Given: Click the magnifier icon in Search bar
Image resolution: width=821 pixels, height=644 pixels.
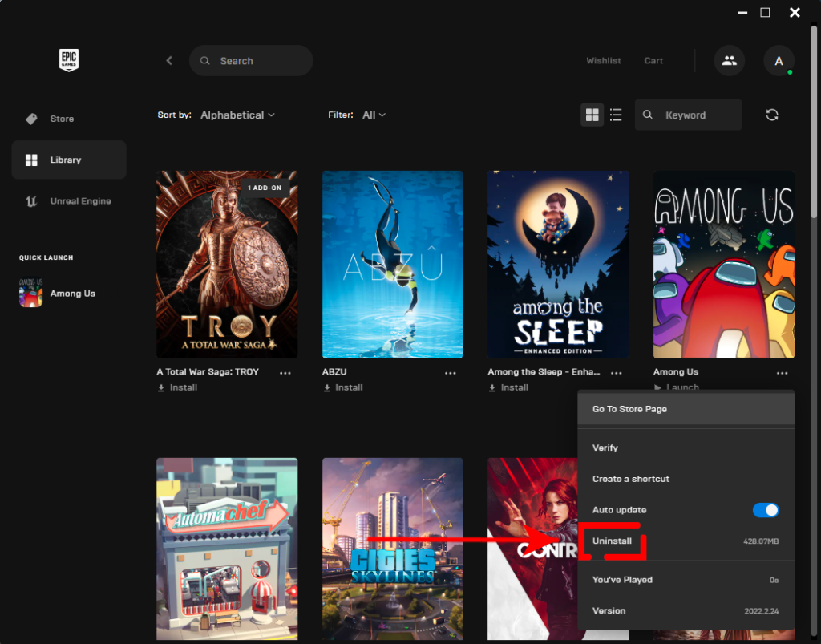Looking at the screenshot, I should point(204,61).
